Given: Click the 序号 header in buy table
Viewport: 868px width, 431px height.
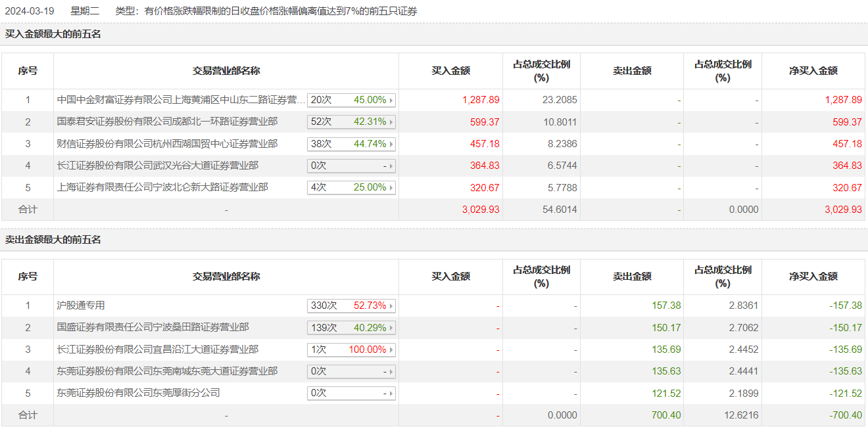Looking at the screenshot, I should (x=28, y=71).
